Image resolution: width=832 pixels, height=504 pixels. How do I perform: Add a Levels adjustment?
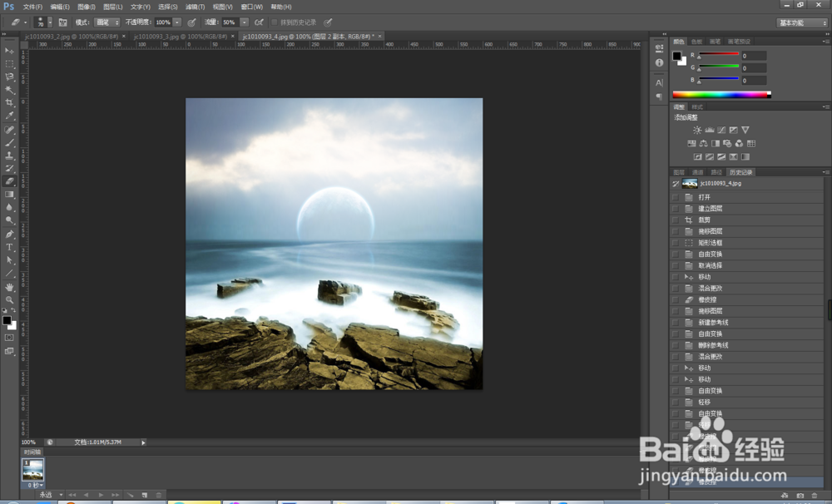coord(710,130)
